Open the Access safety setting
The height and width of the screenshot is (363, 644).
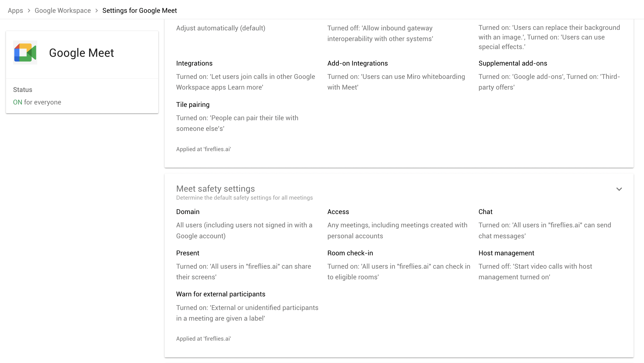point(338,211)
